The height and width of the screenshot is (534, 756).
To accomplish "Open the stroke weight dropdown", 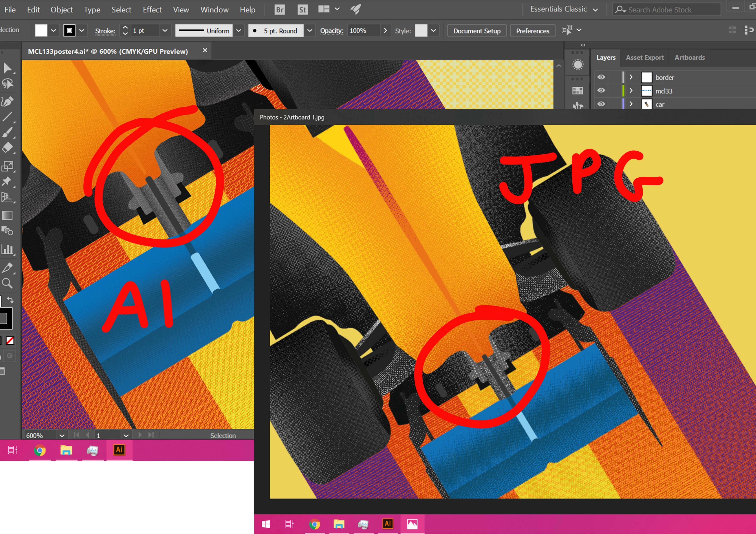I will point(165,31).
